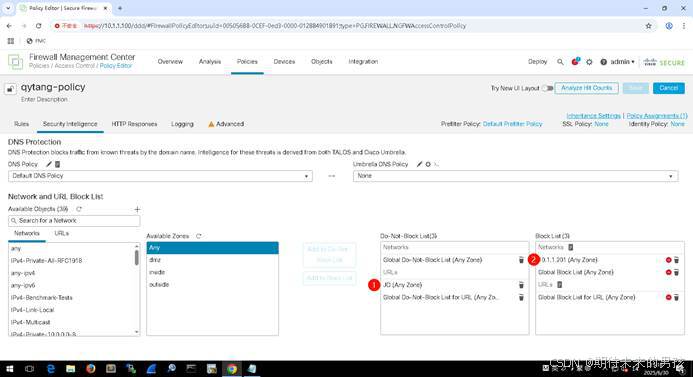This screenshot has width=693, height=377.
Task: Click the Deploy button
Action: point(537,61)
